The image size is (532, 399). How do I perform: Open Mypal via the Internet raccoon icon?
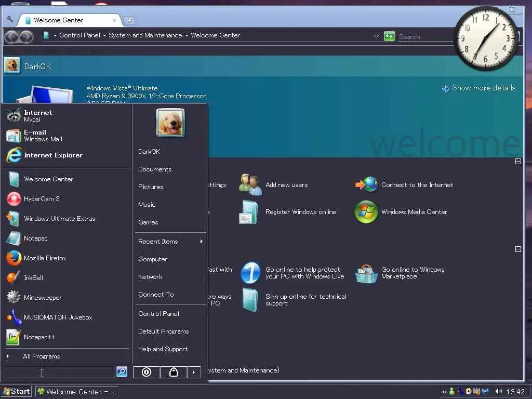14,115
